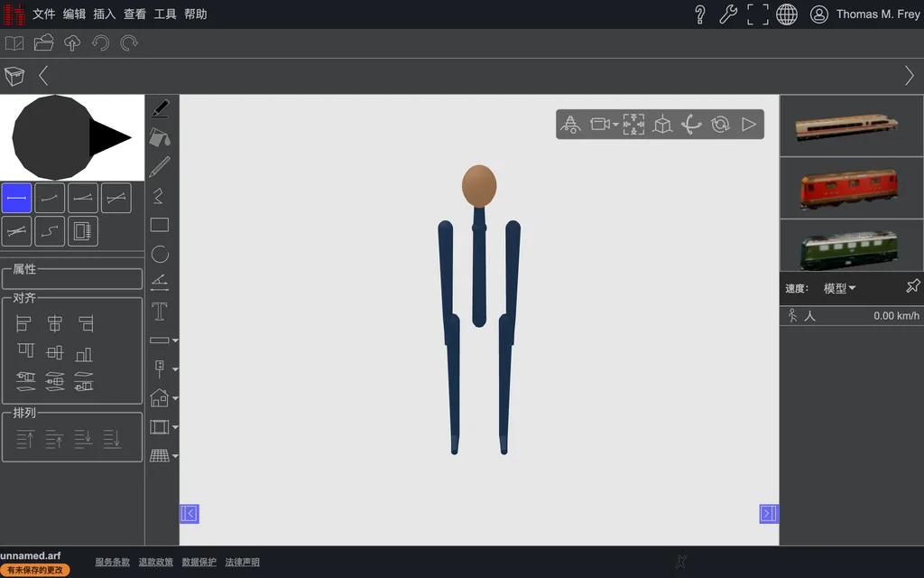Toggle the pin icon in speed panel

(913, 286)
